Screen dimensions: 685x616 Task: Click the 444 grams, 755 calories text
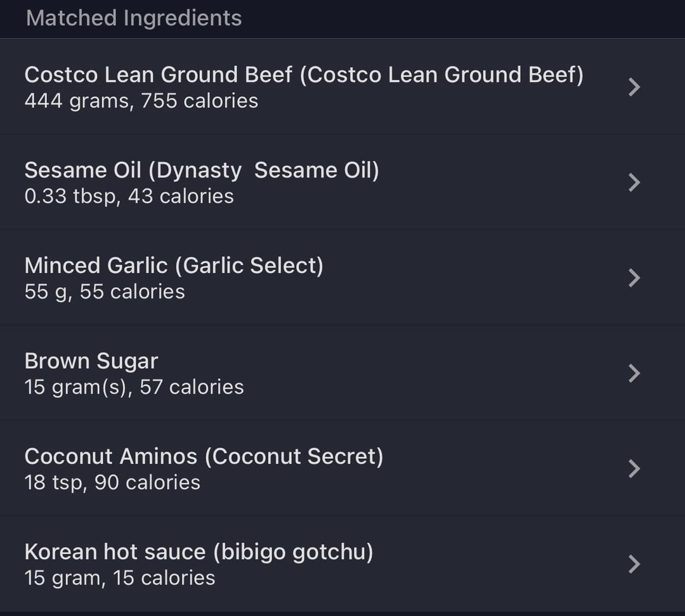[141, 101]
